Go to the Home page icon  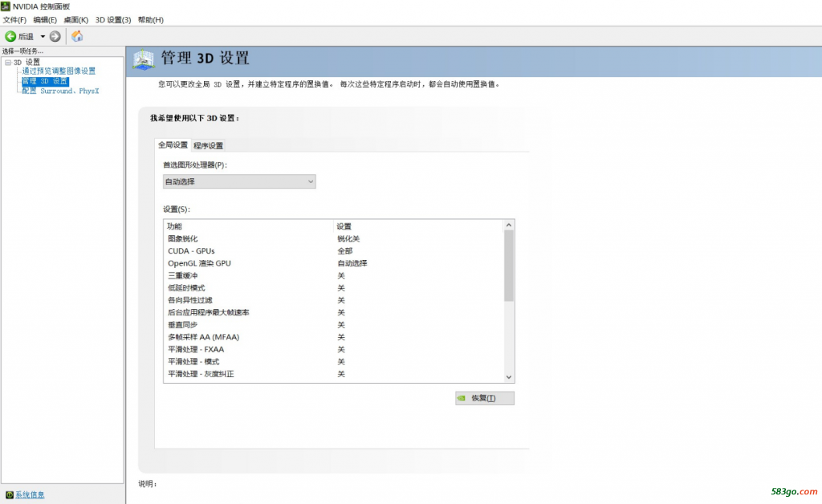pyautogui.click(x=77, y=36)
